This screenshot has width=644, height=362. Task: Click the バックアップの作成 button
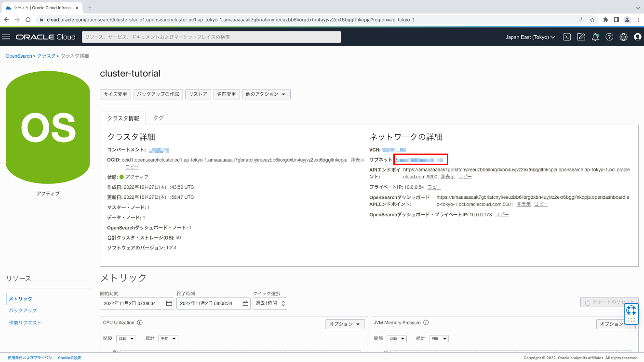click(x=158, y=94)
